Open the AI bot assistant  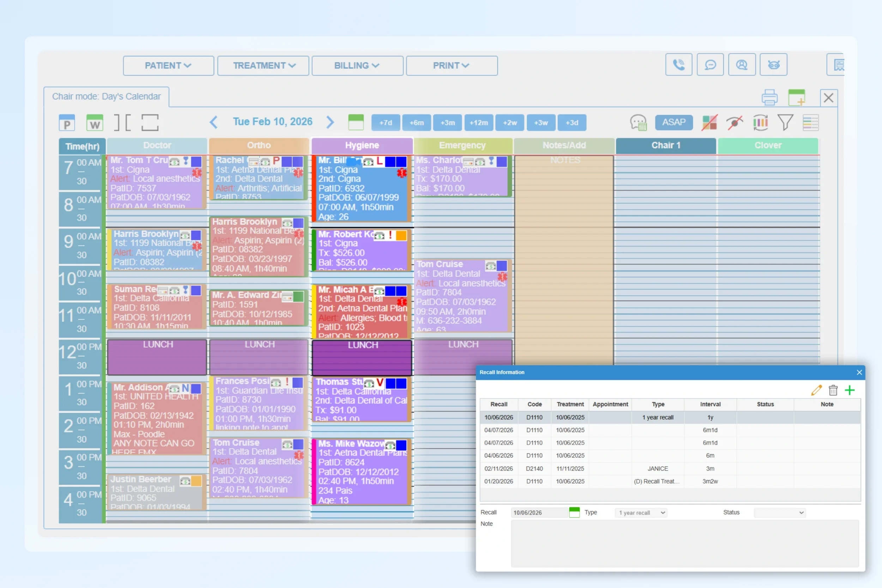[773, 65]
